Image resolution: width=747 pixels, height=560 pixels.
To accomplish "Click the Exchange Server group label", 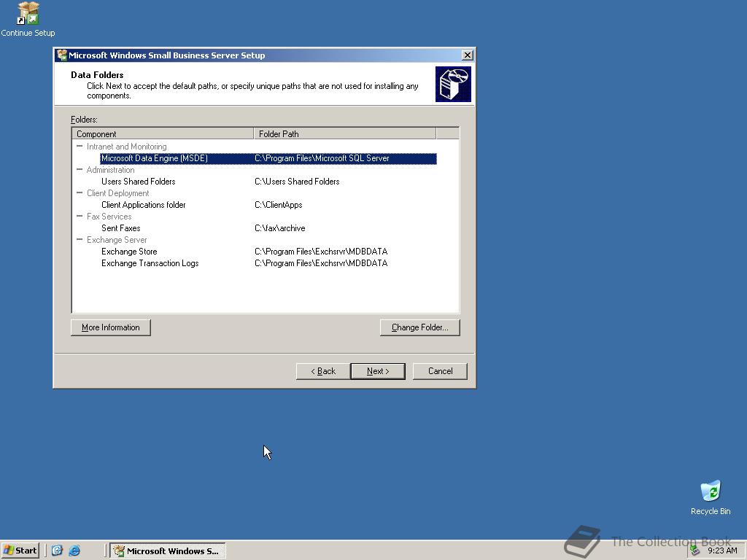I will 117,240.
